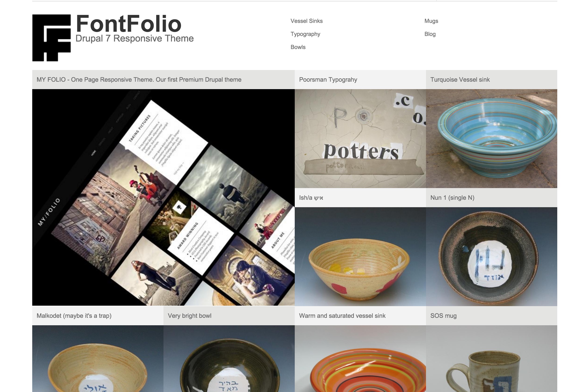Open the MY FOLIO theme preview image
This screenshot has width=575, height=392.
click(163, 197)
